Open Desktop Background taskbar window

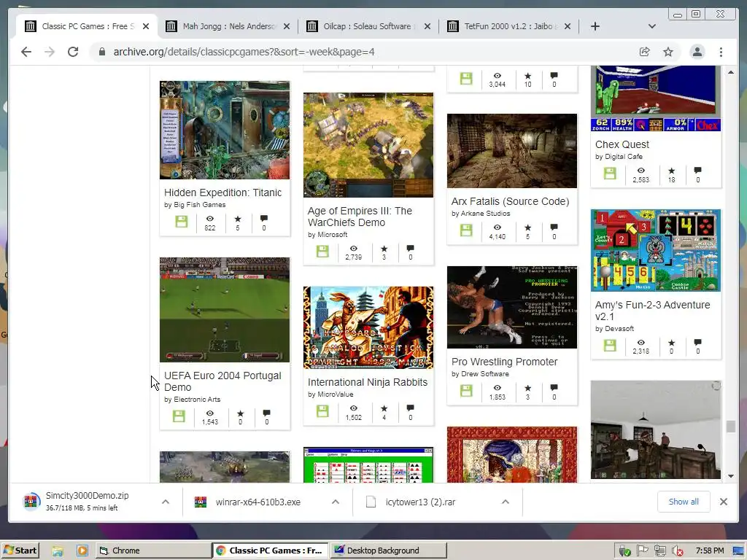pyautogui.click(x=388, y=551)
